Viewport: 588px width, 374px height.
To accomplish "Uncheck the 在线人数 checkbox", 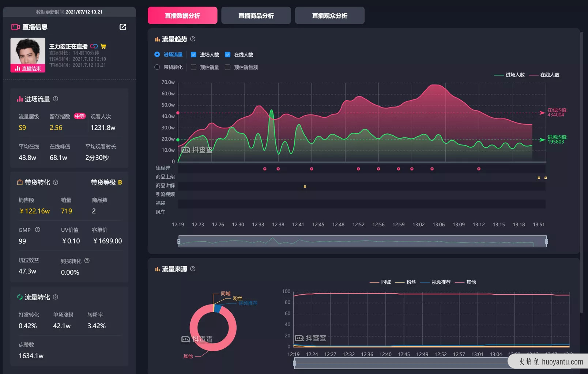I will pos(227,54).
